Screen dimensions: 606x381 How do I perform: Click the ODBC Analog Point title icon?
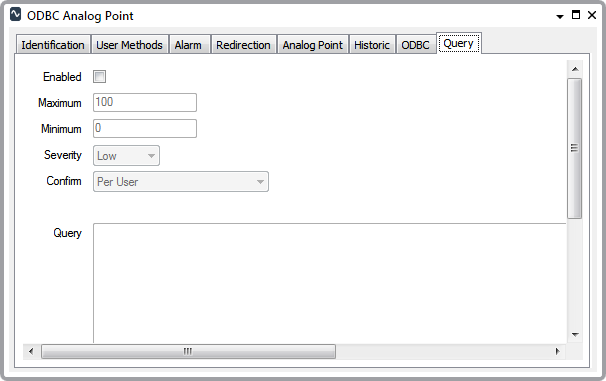click(15, 15)
